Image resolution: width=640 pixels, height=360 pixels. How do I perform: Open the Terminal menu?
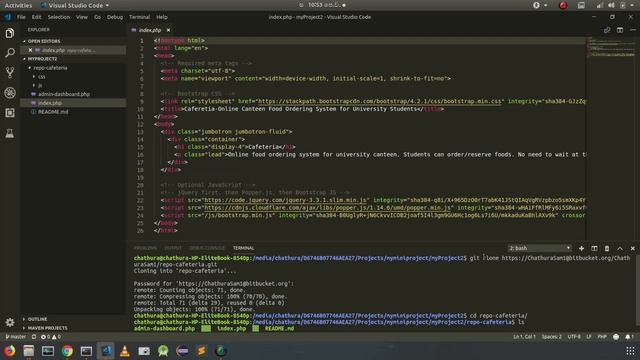click(x=140, y=17)
